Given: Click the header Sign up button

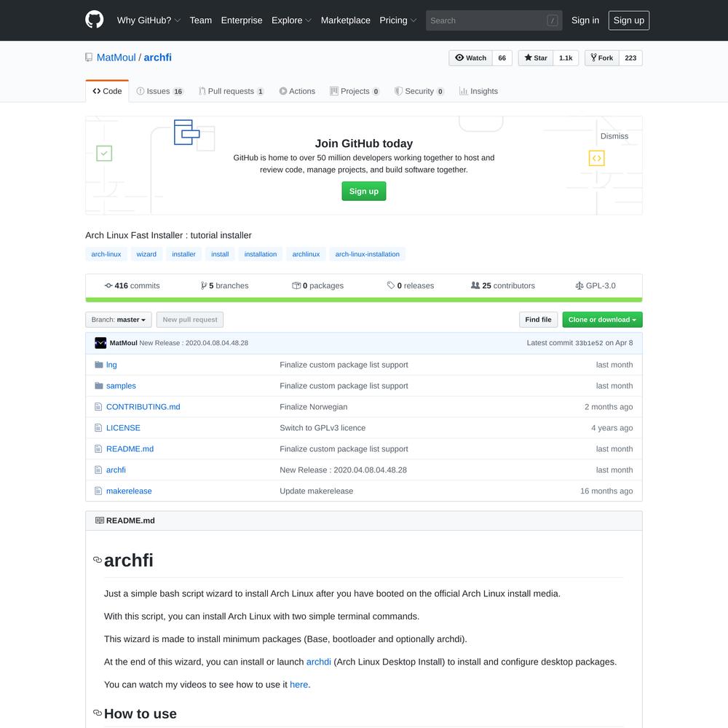Looking at the screenshot, I should point(629,20).
